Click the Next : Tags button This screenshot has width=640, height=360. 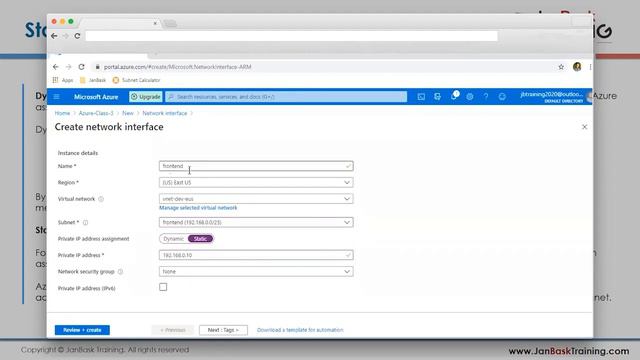pyautogui.click(x=223, y=330)
